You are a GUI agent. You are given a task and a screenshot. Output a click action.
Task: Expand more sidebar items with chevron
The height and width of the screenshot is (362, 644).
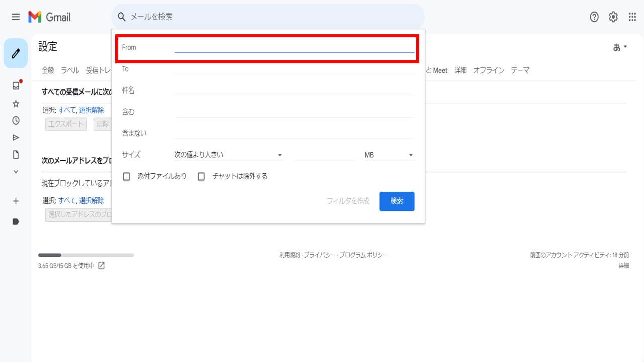click(x=16, y=172)
